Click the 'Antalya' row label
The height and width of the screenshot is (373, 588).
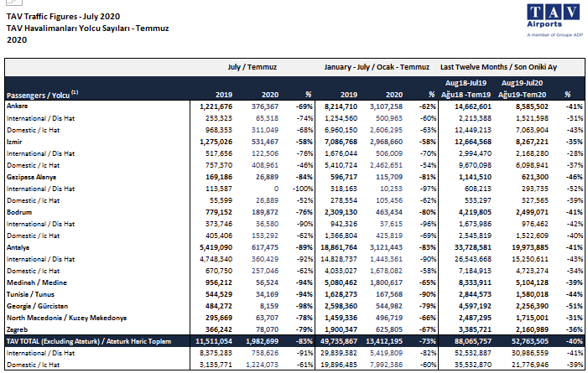[18, 247]
